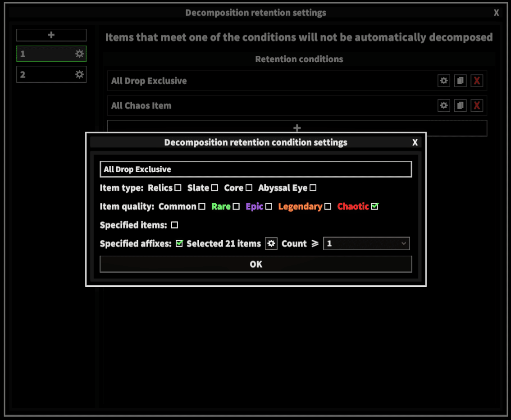Add a new retention condition row

pyautogui.click(x=297, y=128)
